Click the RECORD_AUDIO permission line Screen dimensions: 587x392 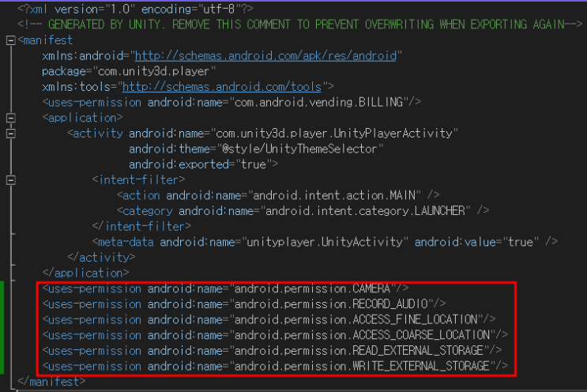244,304
